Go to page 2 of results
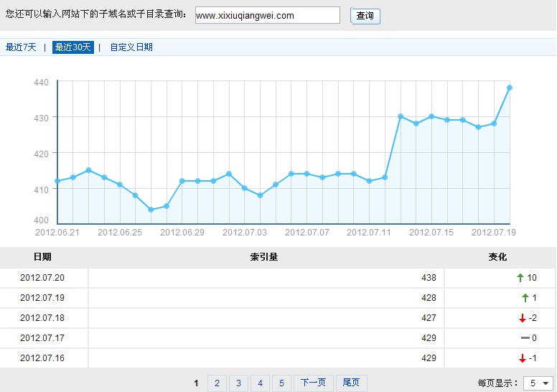The height and width of the screenshot is (392, 557). coord(216,383)
